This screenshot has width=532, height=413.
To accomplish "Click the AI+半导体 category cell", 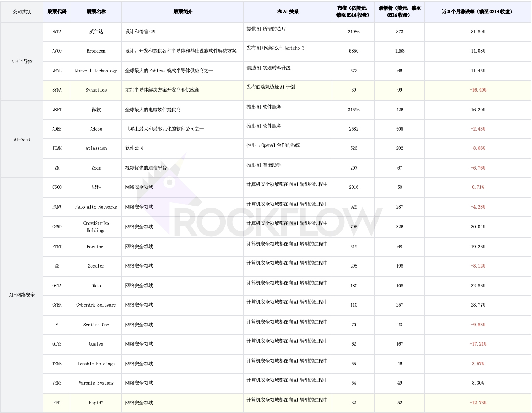I will pyautogui.click(x=22, y=61).
